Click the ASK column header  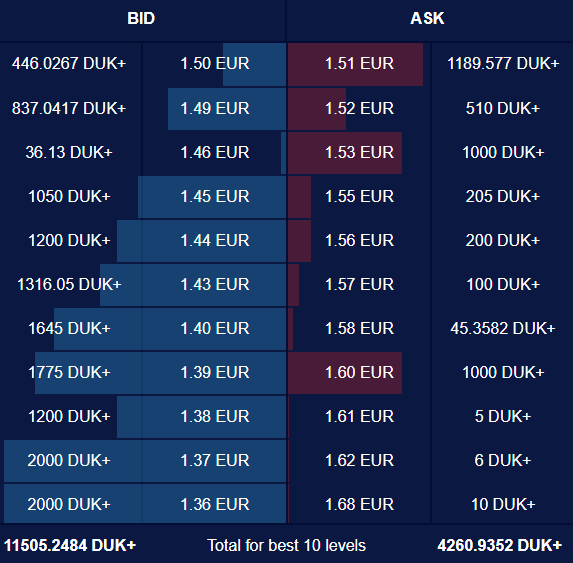coord(427,18)
